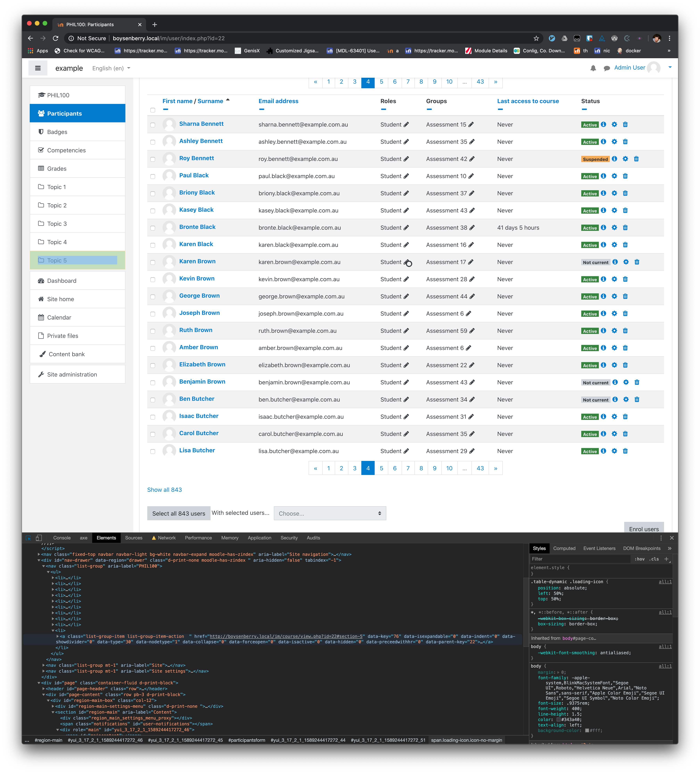Unenrol trash icon for Kevin Brown
This screenshot has height=773, width=700.
pyautogui.click(x=625, y=279)
